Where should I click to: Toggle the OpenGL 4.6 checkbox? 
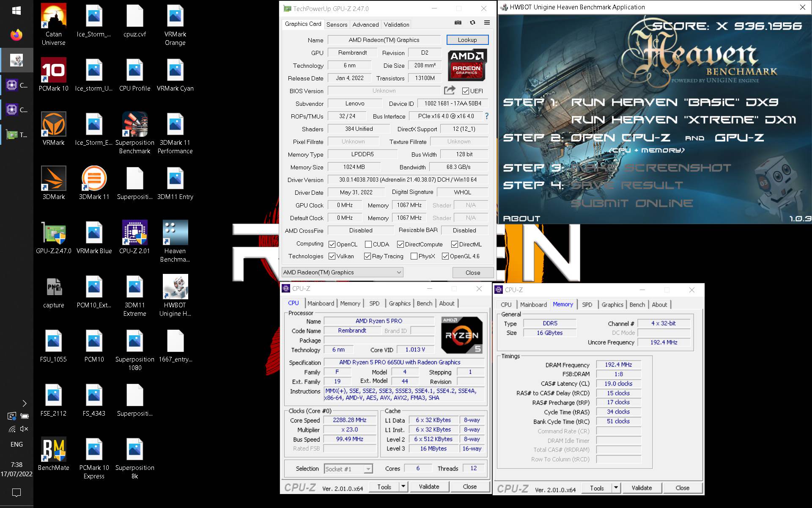[445, 256]
